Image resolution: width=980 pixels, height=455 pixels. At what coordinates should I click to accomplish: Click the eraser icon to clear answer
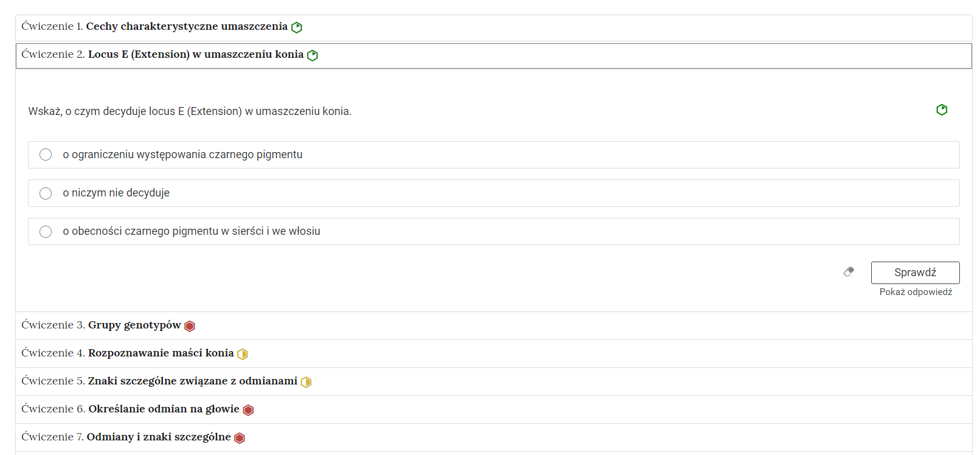(x=849, y=272)
